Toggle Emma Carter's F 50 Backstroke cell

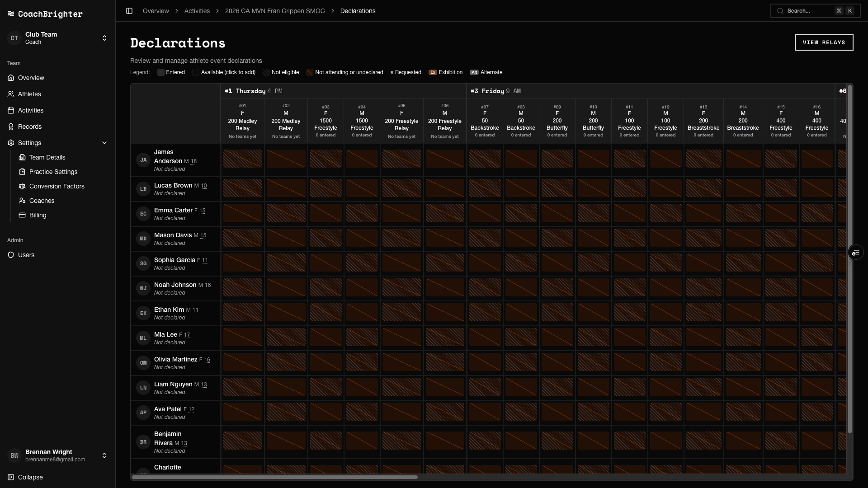(x=485, y=213)
